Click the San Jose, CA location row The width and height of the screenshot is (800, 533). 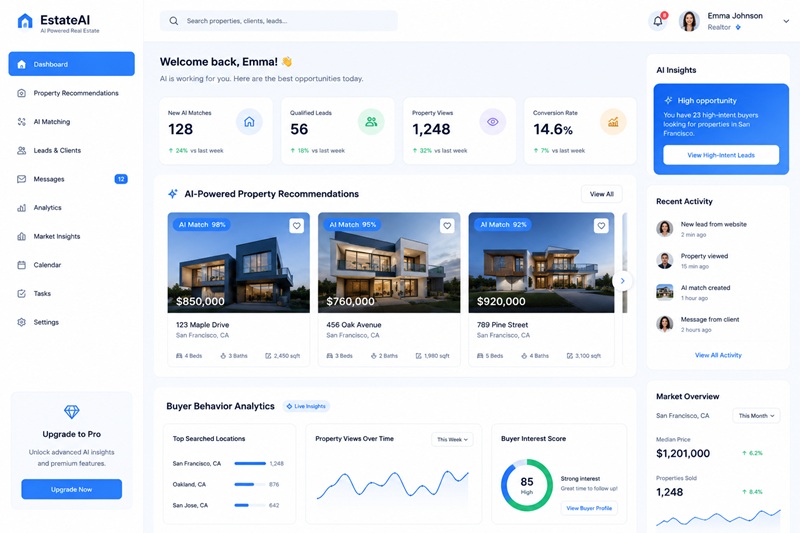[x=228, y=505]
